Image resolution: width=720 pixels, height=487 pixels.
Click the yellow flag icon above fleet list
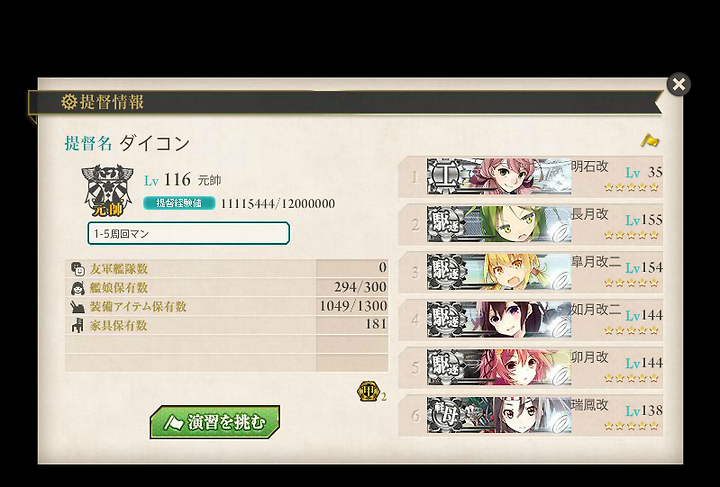pyautogui.click(x=650, y=140)
